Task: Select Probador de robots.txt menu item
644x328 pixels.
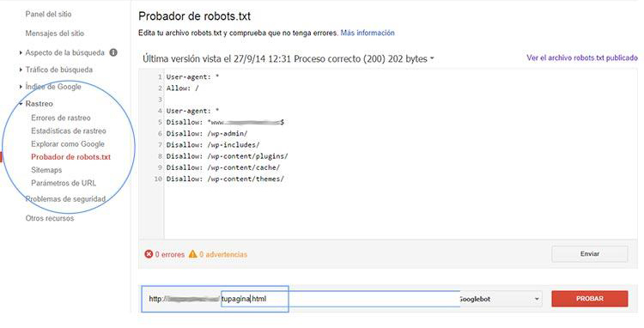Action: (x=70, y=157)
